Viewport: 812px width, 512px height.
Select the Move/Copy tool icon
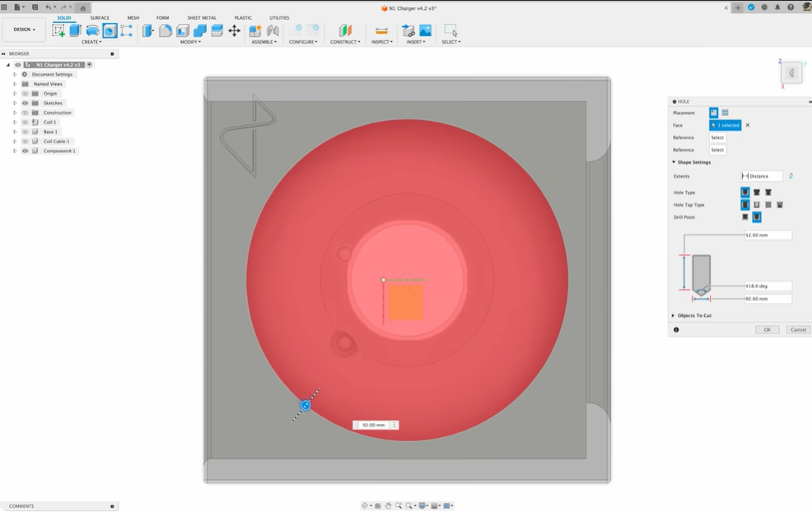234,30
